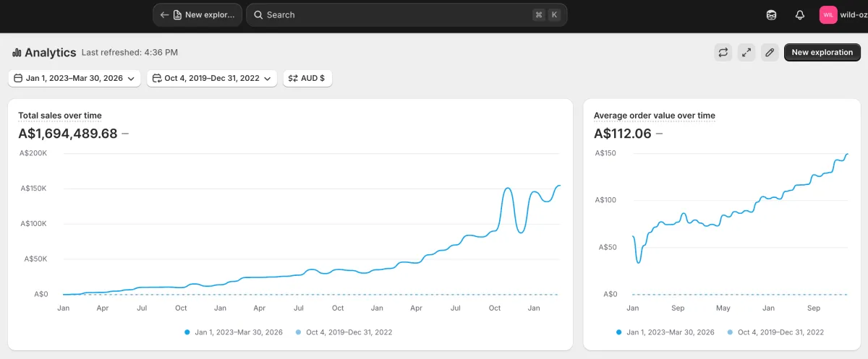Screen dimensions: 868x359
Task: Click the Analytics bar chart icon
Action: [17, 53]
